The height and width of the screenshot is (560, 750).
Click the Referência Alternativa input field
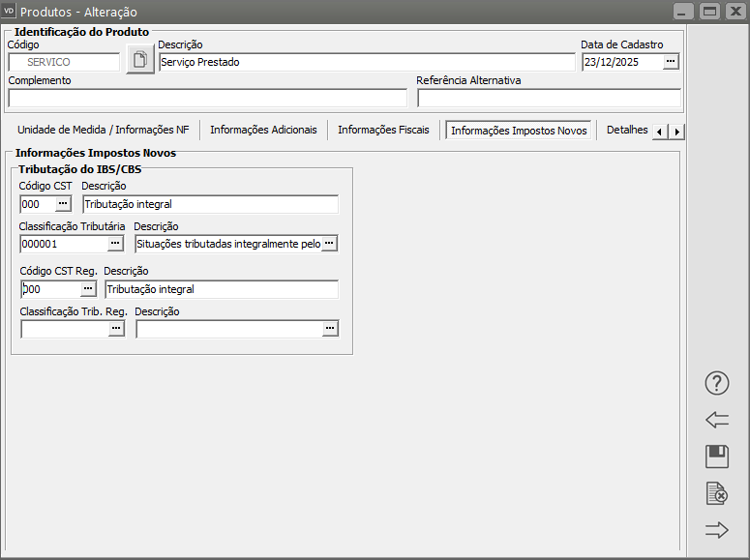[x=549, y=98]
